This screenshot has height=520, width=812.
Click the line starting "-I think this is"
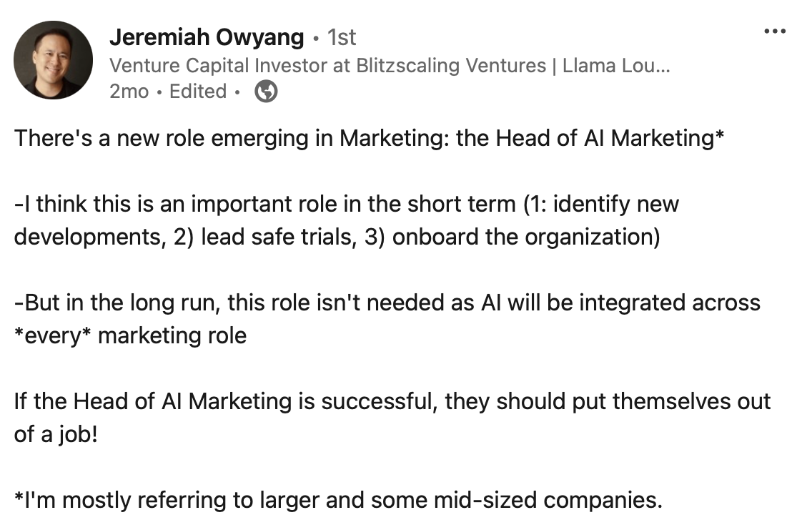pos(347,204)
